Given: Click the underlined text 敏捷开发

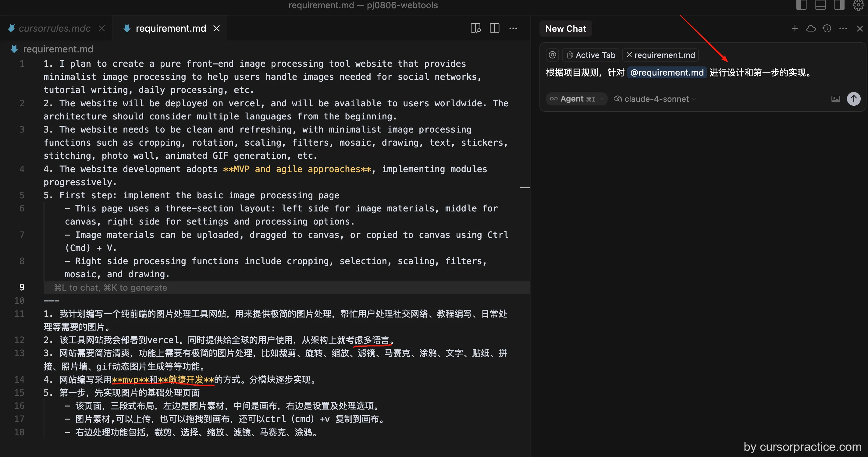Looking at the screenshot, I should tap(186, 380).
